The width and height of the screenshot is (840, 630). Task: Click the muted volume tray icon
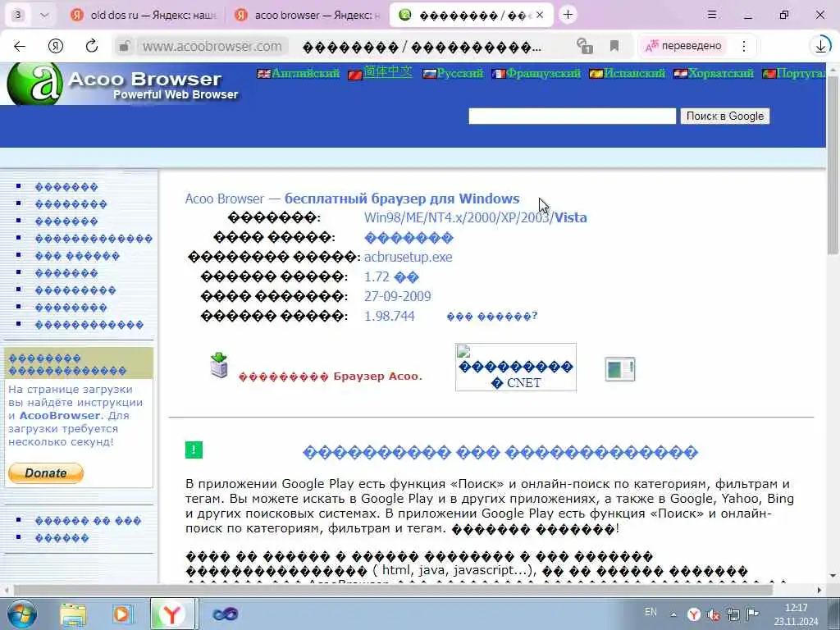[714, 614]
